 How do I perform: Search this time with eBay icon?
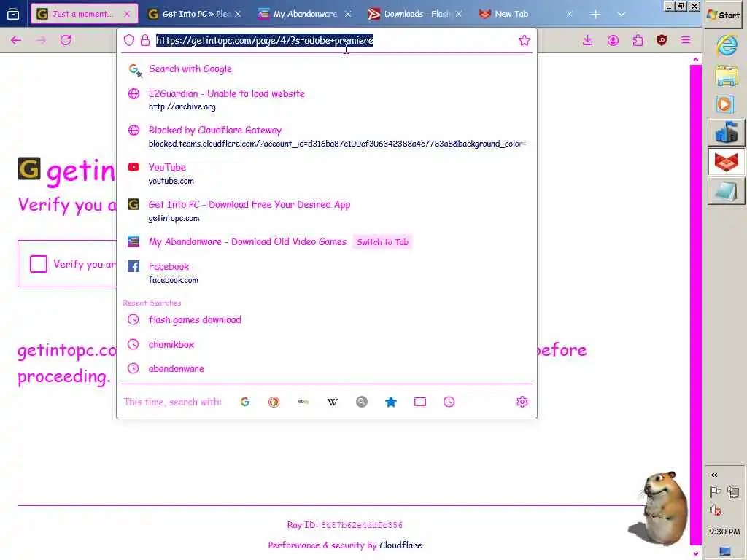point(303,402)
